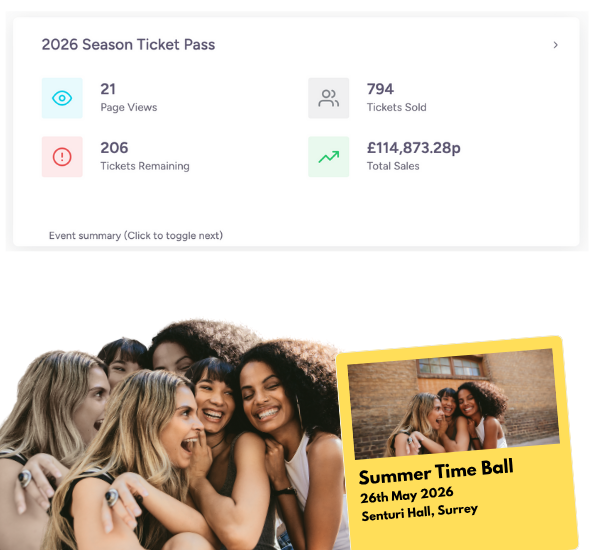Click the Tickets Sold label

[x=396, y=107]
